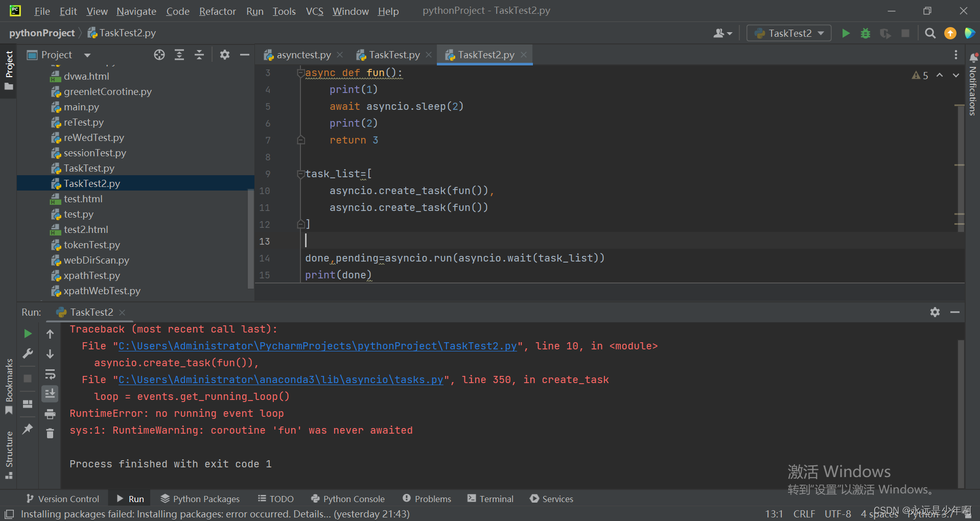Viewport: 980px width, 521px height.
Task: Open editor tabs more options menu
Action: (x=956, y=55)
